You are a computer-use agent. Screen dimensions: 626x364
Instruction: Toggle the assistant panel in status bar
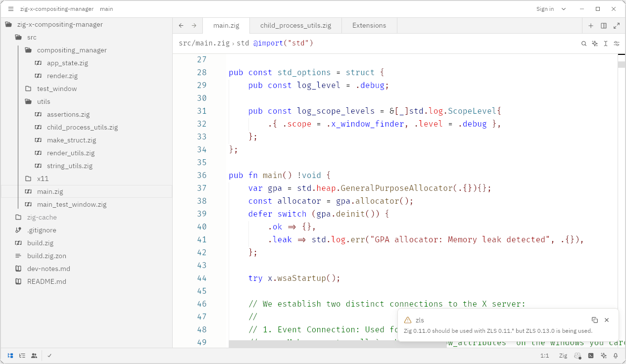coord(604,356)
